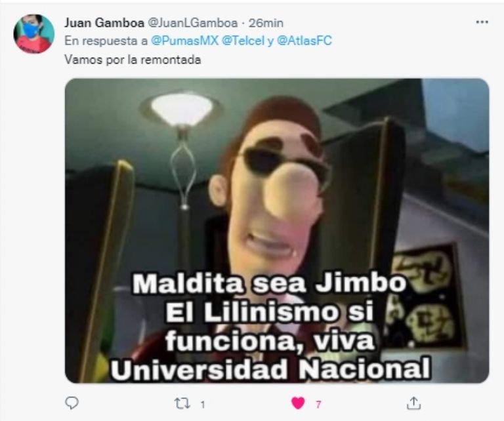Open Juan Gamboa's profile avatar picture
Screen dimensions: 504x421
(33, 33)
